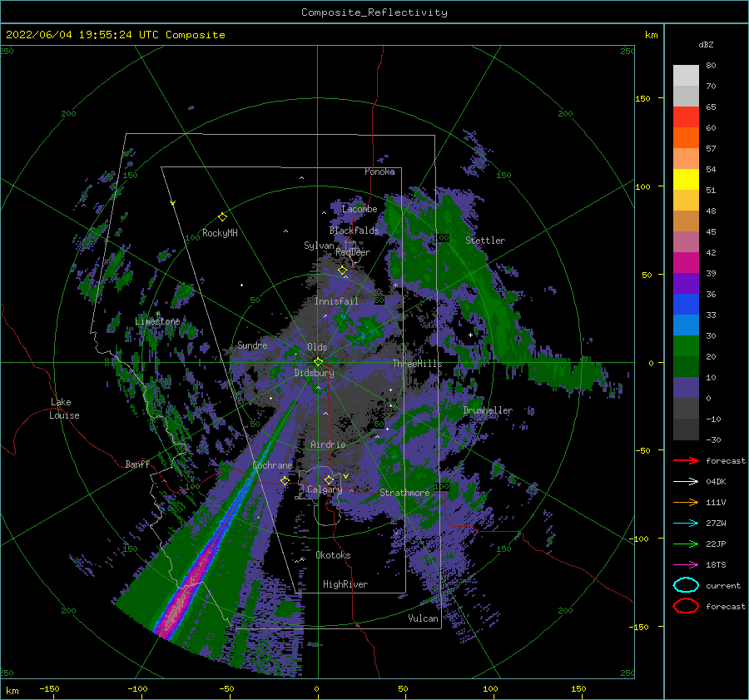
Task: Click the Banff label
Action: 137,464
